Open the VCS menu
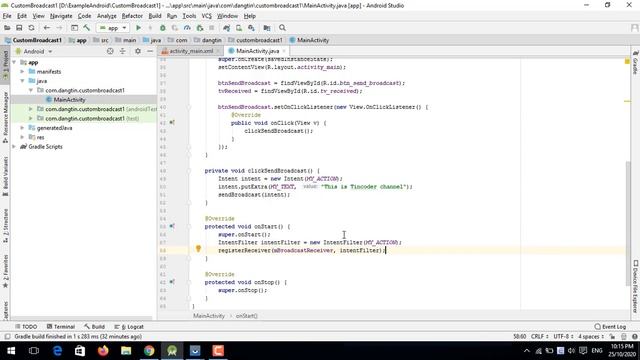The width and height of the screenshot is (640, 360). pos(207,16)
